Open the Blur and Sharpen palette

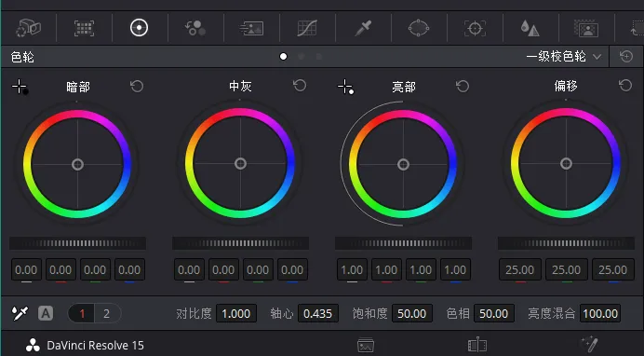click(530, 28)
